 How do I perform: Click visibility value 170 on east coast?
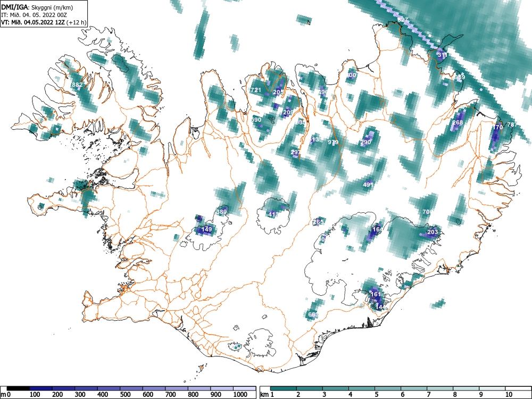click(497, 127)
